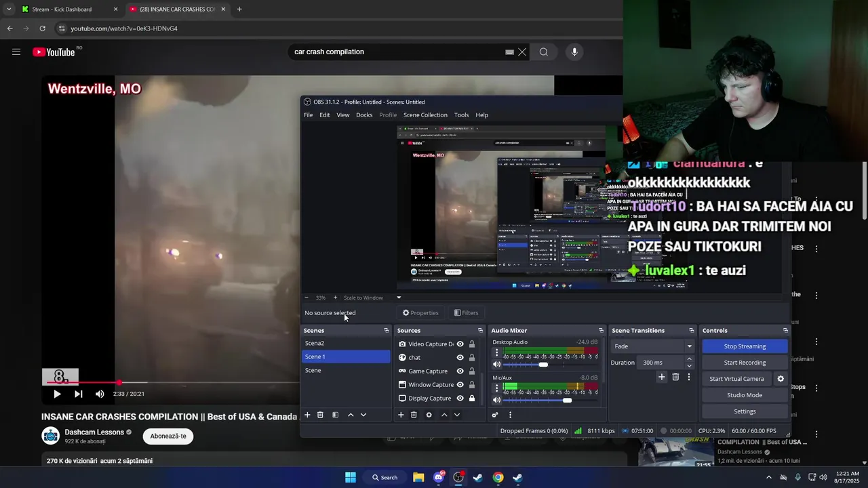This screenshot has width=868, height=488.
Task: Mute Mic/Aux speaker icon
Action: [x=496, y=400]
